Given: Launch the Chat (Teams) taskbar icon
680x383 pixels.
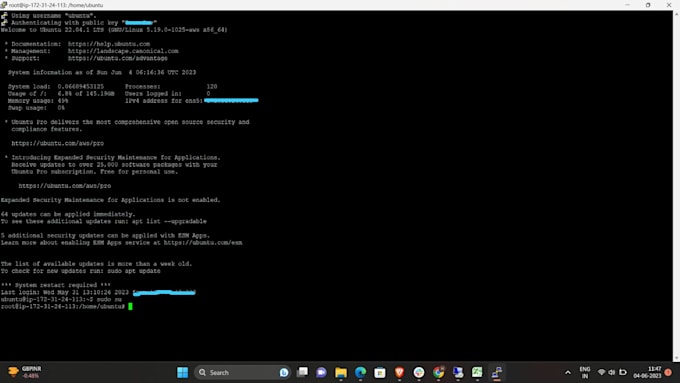Looking at the screenshot, I should click(321, 372).
